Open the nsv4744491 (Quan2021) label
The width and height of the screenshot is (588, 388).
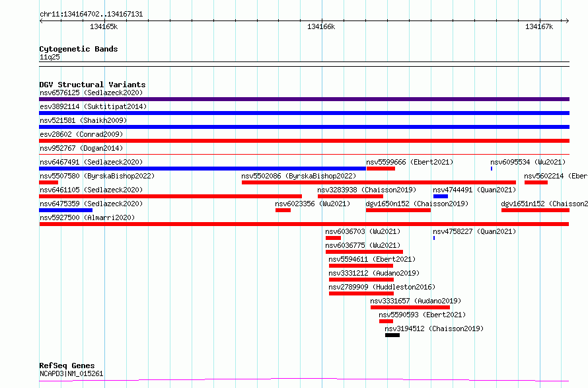coord(474,190)
